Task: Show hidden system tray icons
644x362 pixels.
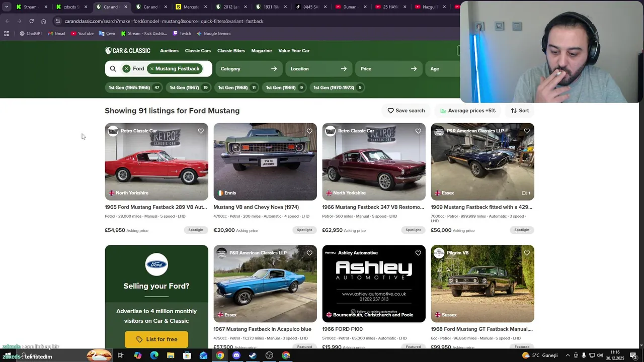Action: (568, 355)
